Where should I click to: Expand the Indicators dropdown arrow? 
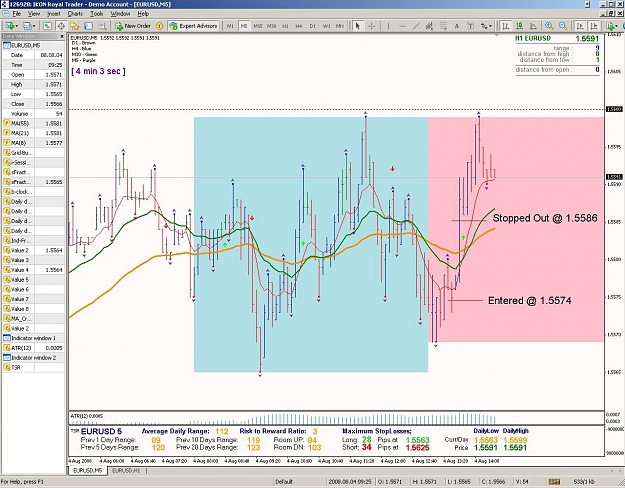617,26
